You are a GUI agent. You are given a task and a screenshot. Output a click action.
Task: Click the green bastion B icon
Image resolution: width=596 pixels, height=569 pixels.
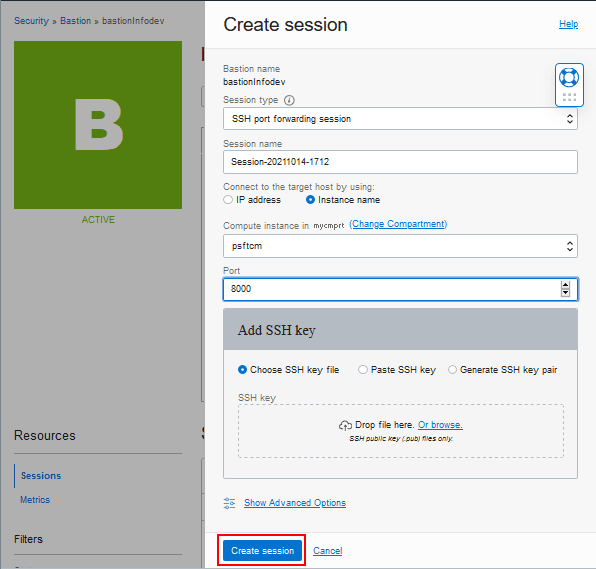click(98, 125)
